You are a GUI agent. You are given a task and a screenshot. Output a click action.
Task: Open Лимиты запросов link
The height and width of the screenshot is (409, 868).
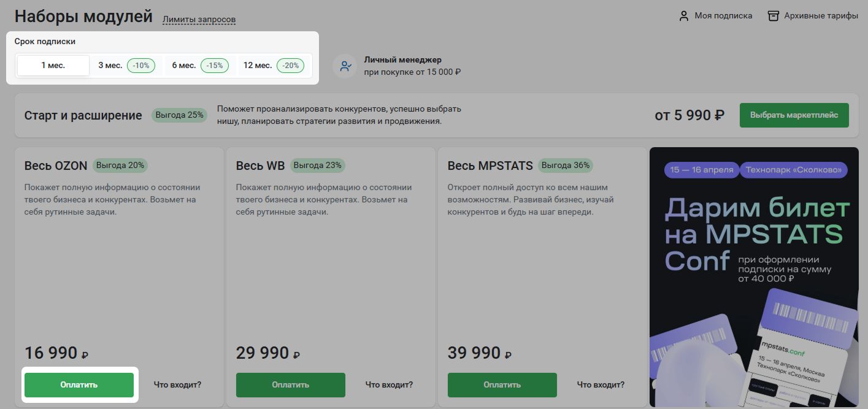(x=199, y=20)
